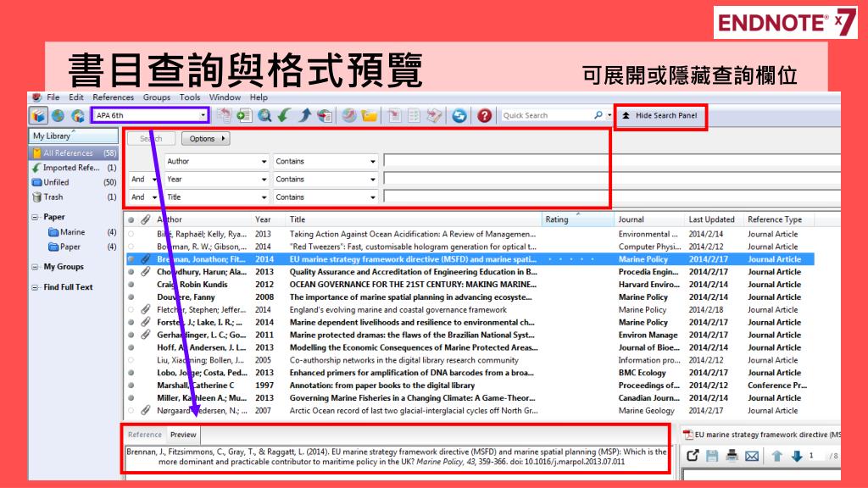Click the Email PDF envelope icon
Screen dimensions: 868x488
(752, 456)
